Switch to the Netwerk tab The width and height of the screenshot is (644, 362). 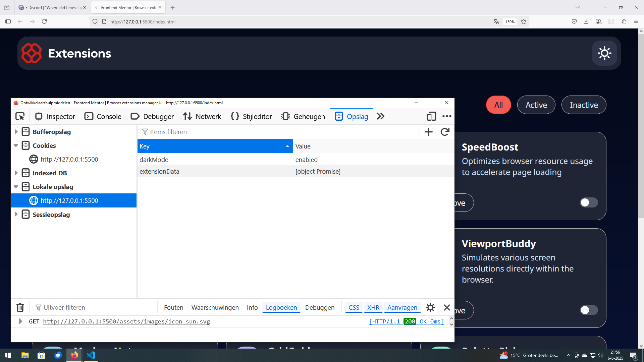click(202, 116)
